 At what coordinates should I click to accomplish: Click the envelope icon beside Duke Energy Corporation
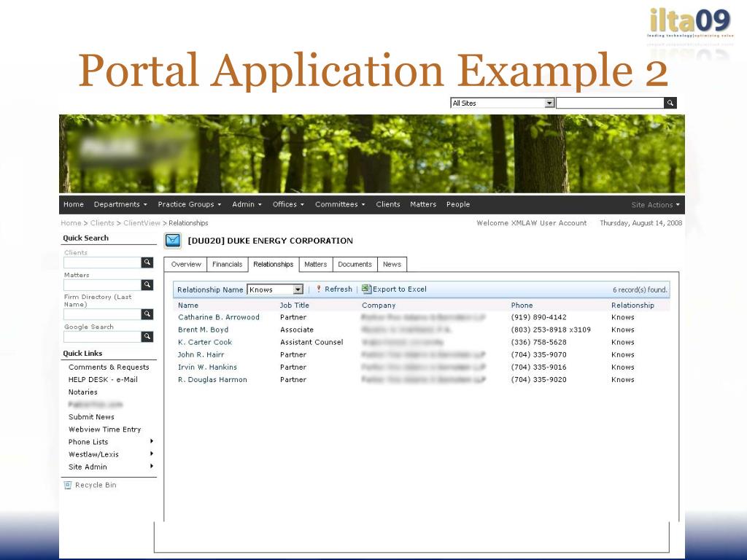173,241
